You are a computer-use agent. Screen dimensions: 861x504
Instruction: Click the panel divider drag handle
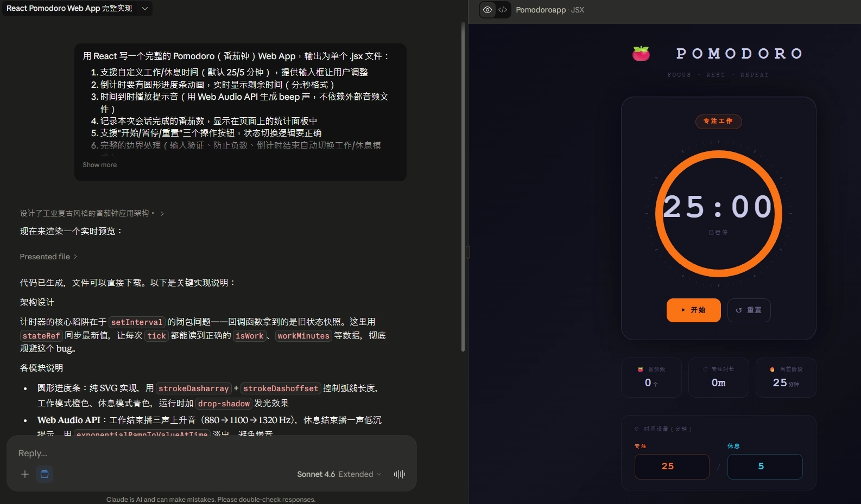(x=468, y=252)
